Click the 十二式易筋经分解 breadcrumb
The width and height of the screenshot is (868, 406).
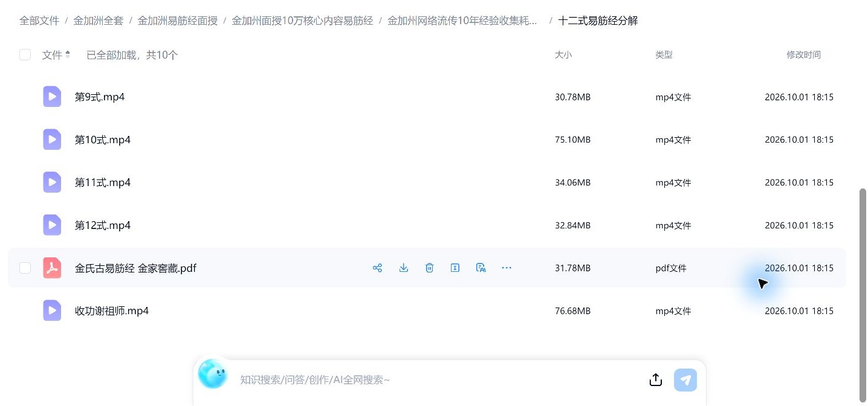(x=598, y=21)
